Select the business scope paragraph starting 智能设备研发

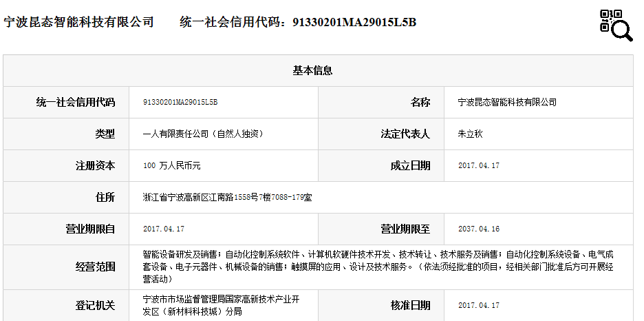coord(378,267)
